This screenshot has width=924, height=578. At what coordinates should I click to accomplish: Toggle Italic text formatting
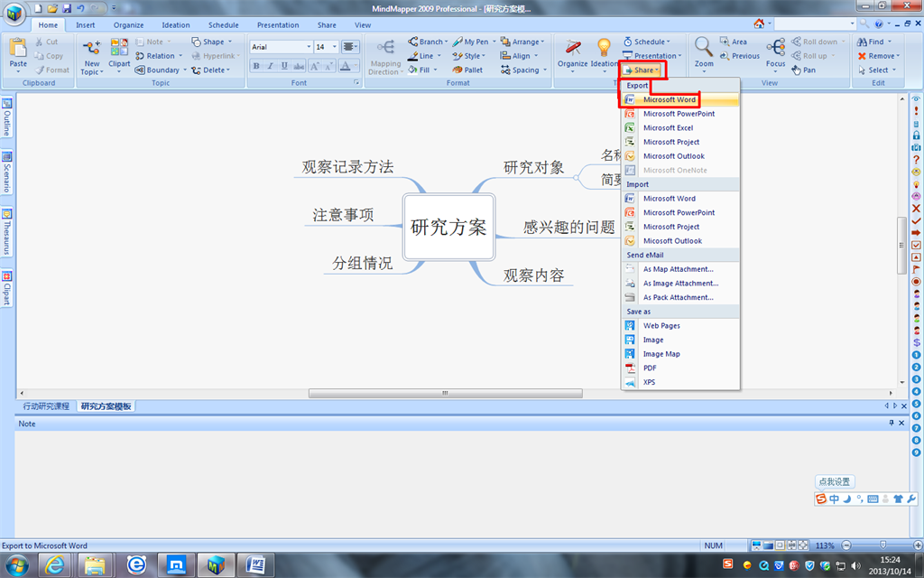tap(270, 66)
